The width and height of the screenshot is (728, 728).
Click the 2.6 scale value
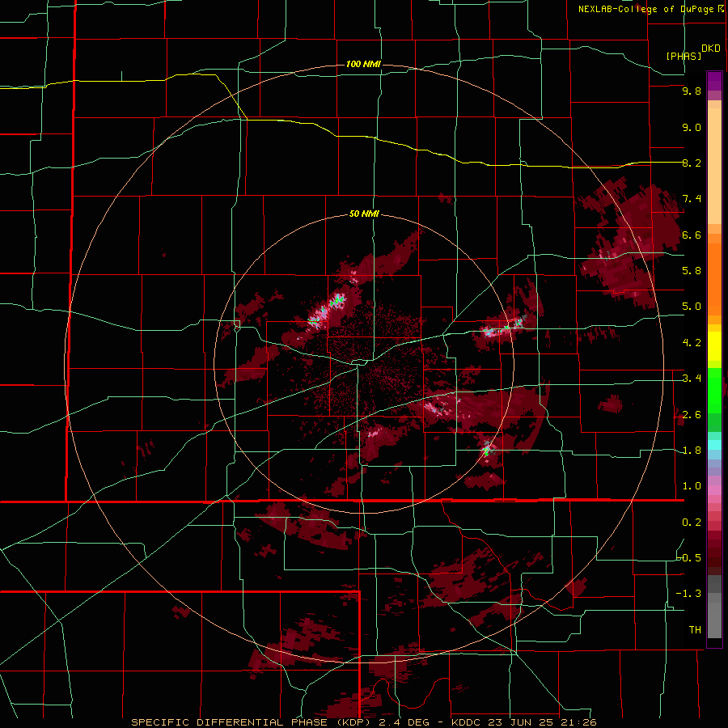(x=692, y=415)
